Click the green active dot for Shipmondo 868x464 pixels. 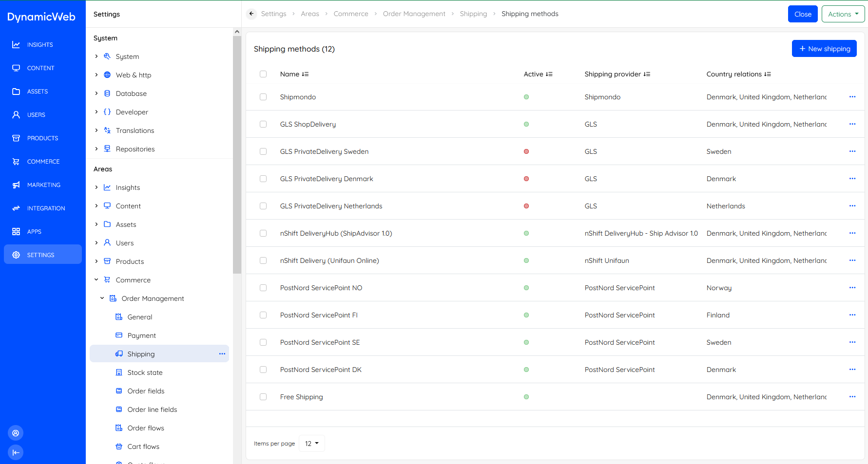526,97
